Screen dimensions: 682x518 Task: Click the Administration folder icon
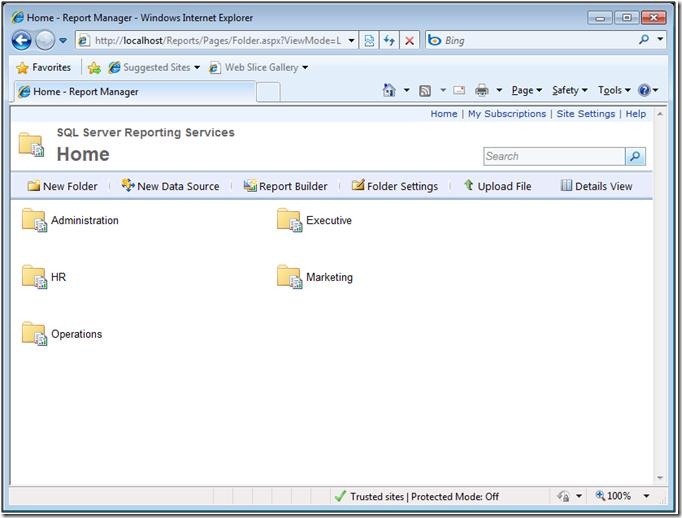(34, 220)
